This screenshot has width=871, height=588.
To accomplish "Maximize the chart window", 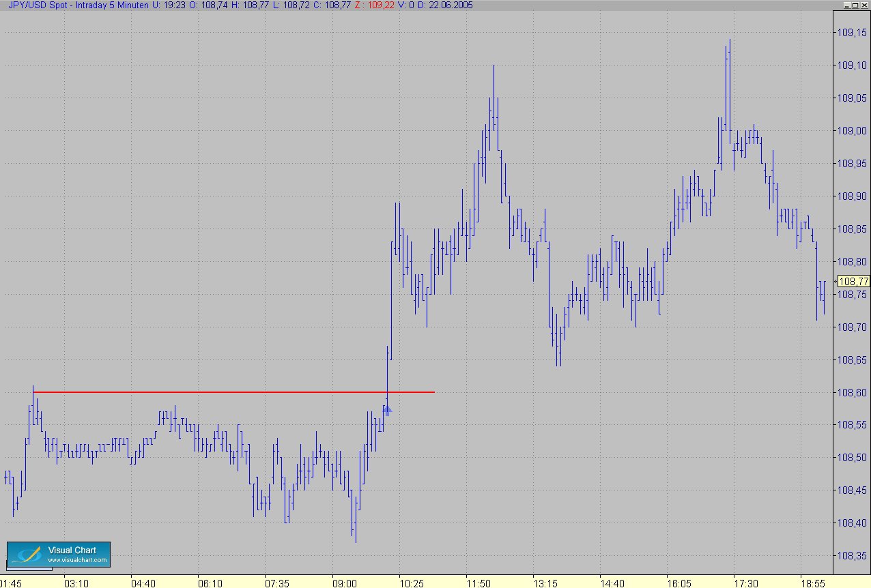I will point(857,5).
